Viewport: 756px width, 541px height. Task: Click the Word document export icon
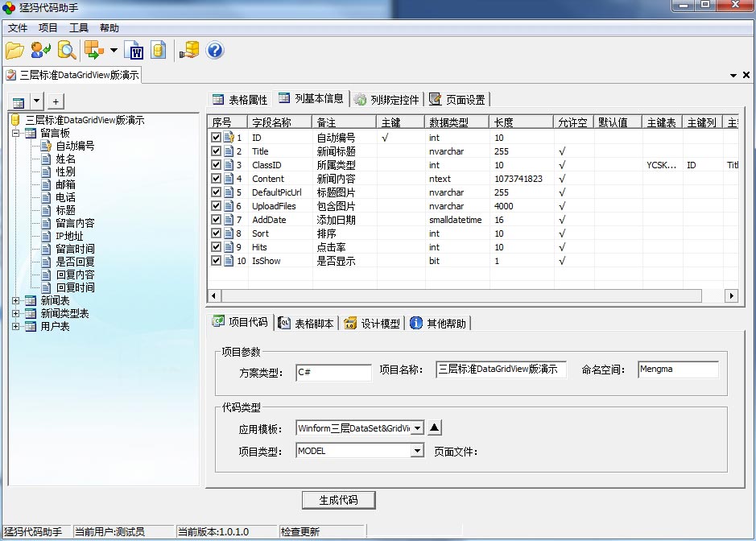point(133,51)
